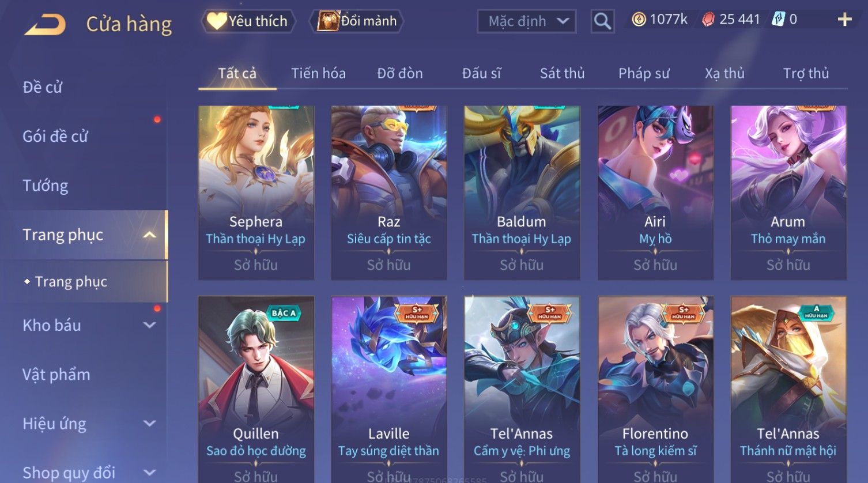Open Yêu thích favorites heart button

248,21
